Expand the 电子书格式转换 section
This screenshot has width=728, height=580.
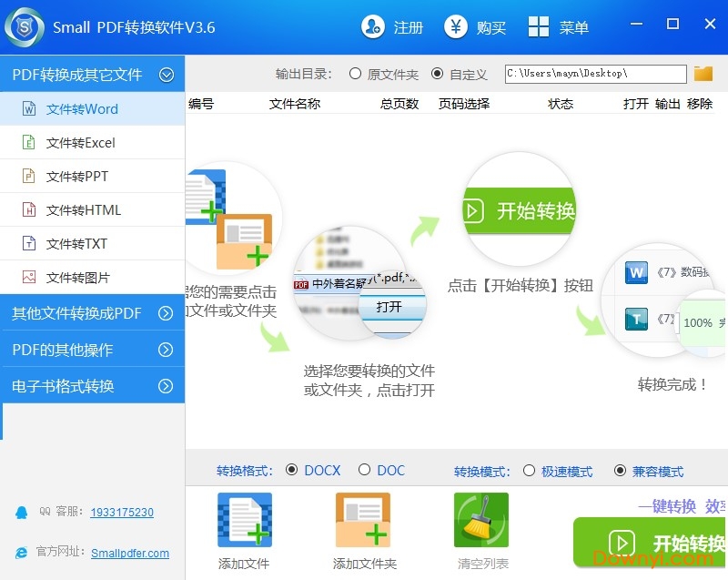point(166,386)
